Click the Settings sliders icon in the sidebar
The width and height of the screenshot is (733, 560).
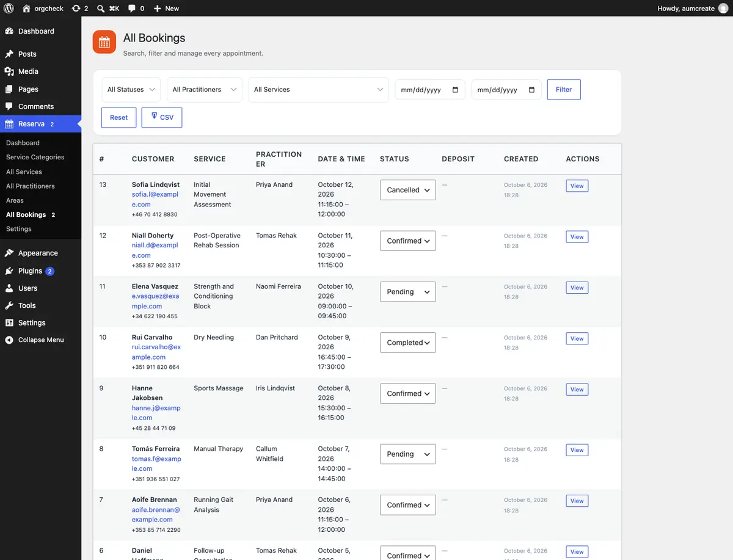[9, 322]
